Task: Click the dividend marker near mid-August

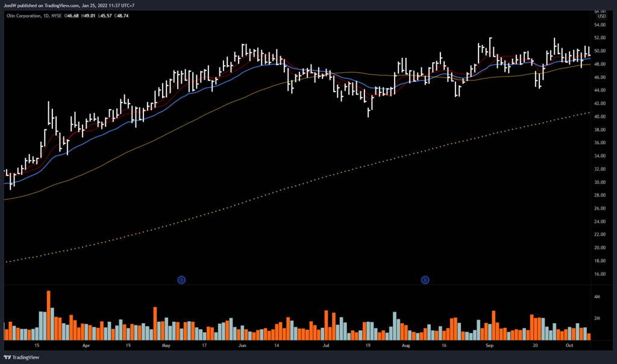Action: 425,280
